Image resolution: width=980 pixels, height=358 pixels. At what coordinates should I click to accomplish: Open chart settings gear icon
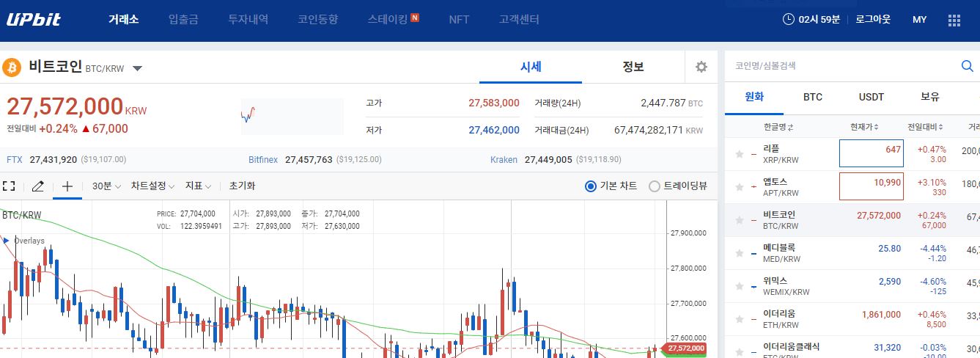701,67
